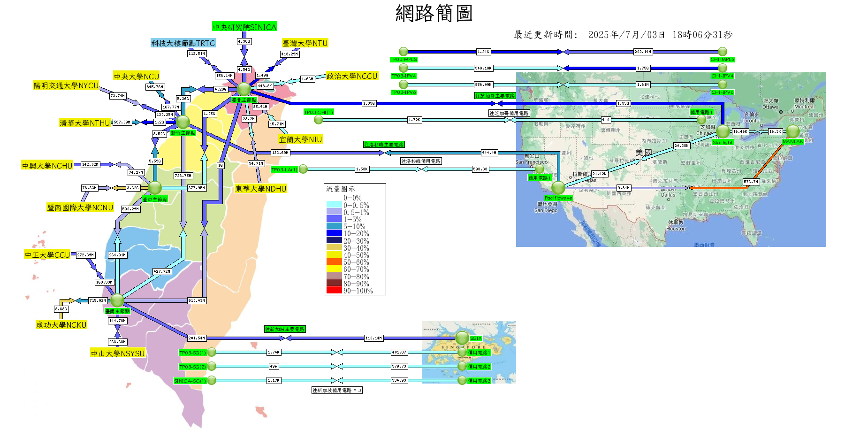Click the 往洛杉磯備用電路 label
This screenshot has height=446, width=868.
[x=421, y=161]
